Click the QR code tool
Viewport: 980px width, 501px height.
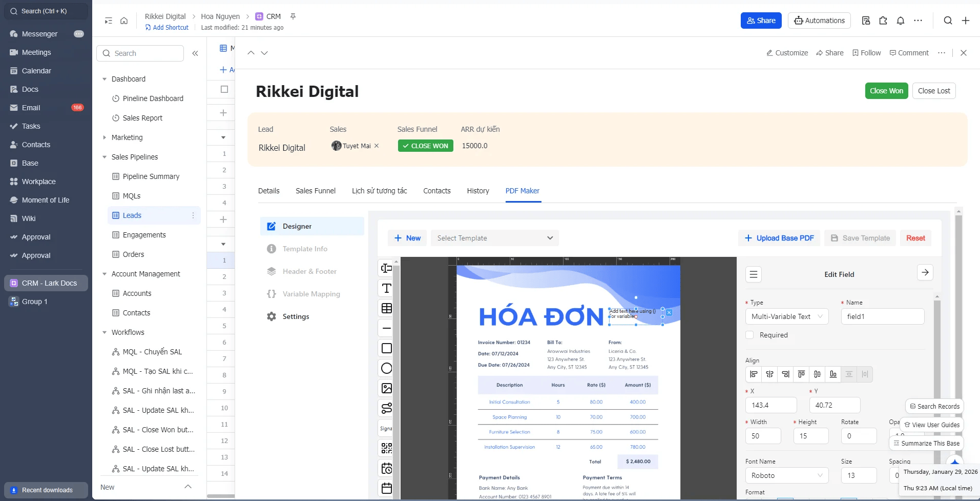pos(387,448)
